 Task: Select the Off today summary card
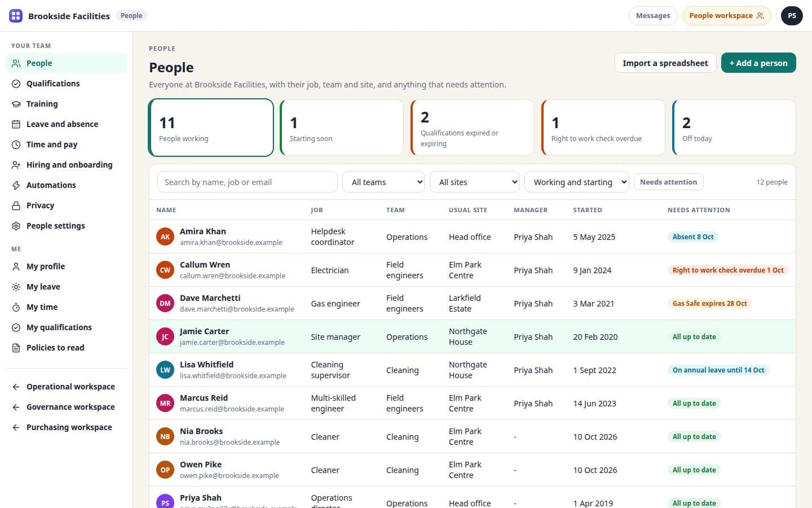click(734, 128)
